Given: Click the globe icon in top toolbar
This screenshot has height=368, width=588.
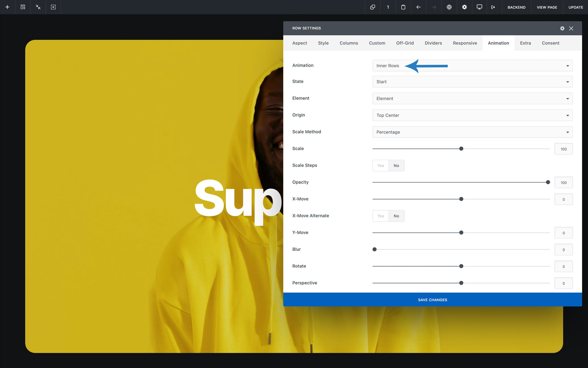Looking at the screenshot, I should (449, 7).
